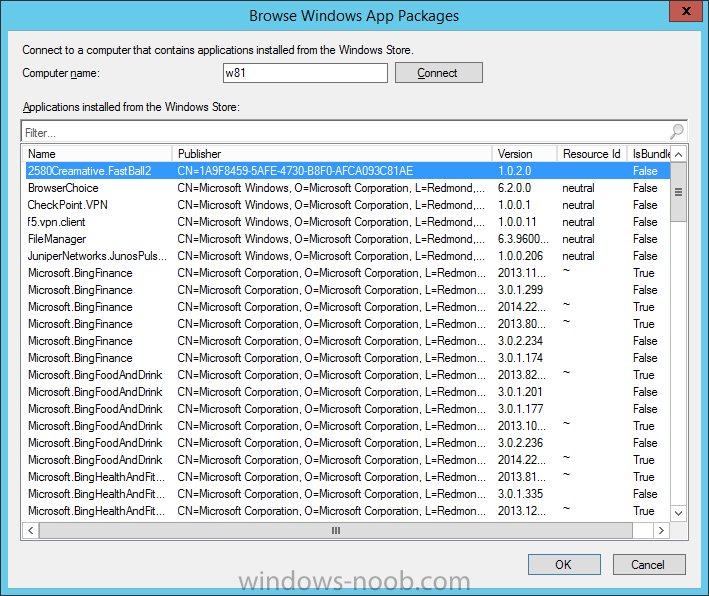Select the 2580Creamative.FastBall2 row
The height and width of the screenshot is (596, 709).
tap(347, 171)
